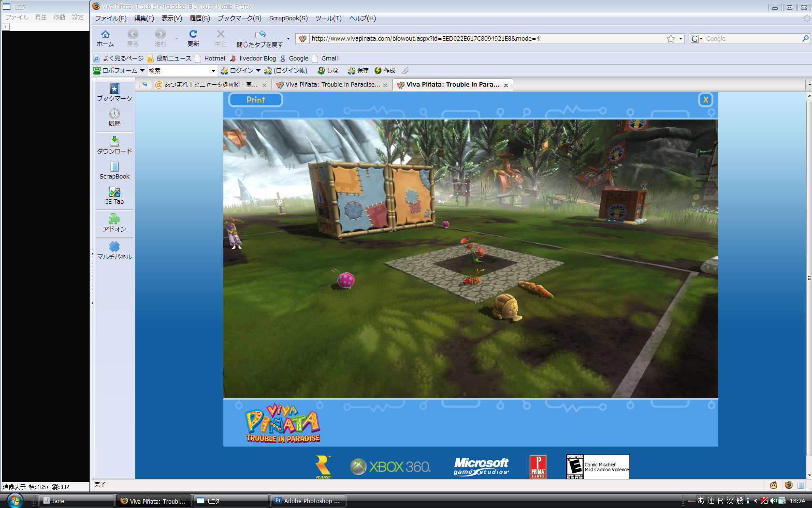
Task: Open the ブックマーク(B) menu
Action: 239,18
